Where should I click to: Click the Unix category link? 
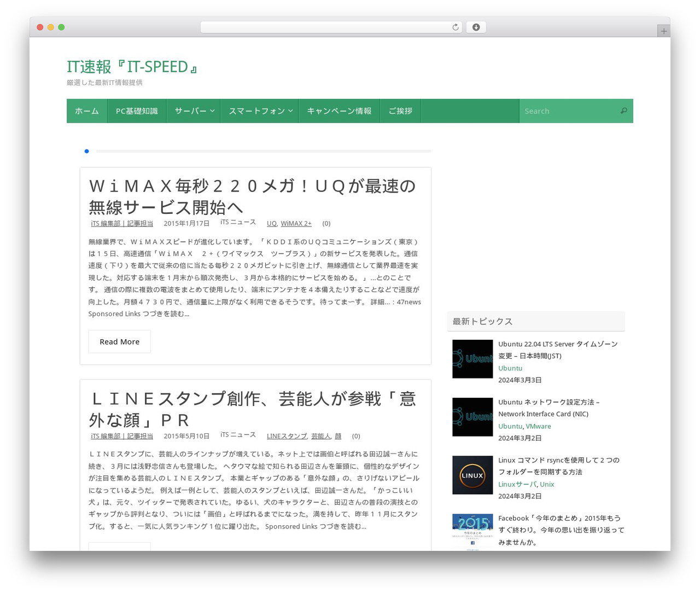[x=547, y=484]
